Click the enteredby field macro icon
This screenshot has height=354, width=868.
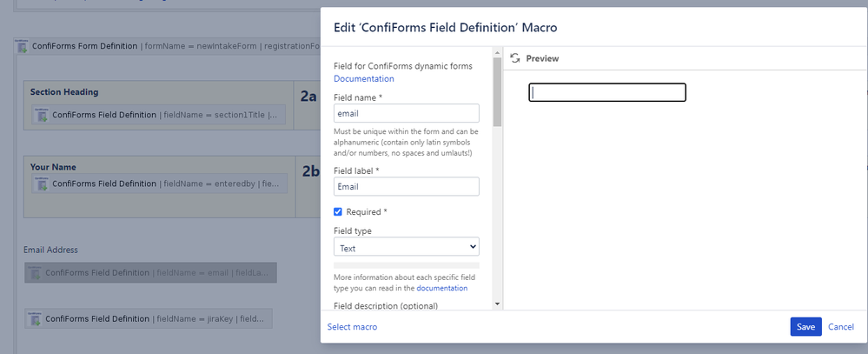click(42, 184)
